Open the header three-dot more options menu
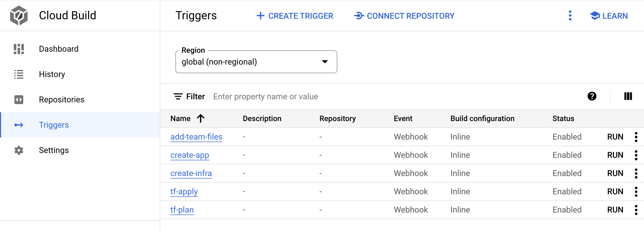The image size is (644, 231). pos(570,16)
